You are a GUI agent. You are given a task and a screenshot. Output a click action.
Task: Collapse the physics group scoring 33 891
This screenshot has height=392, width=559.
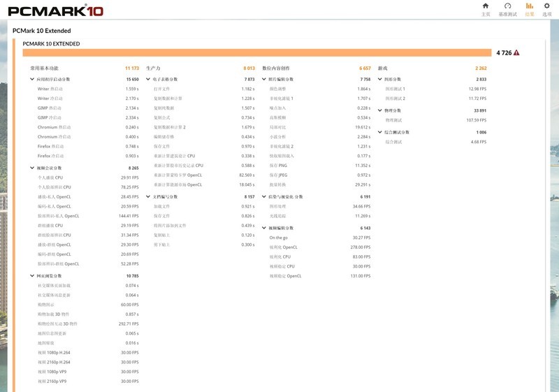pyautogui.click(x=379, y=110)
